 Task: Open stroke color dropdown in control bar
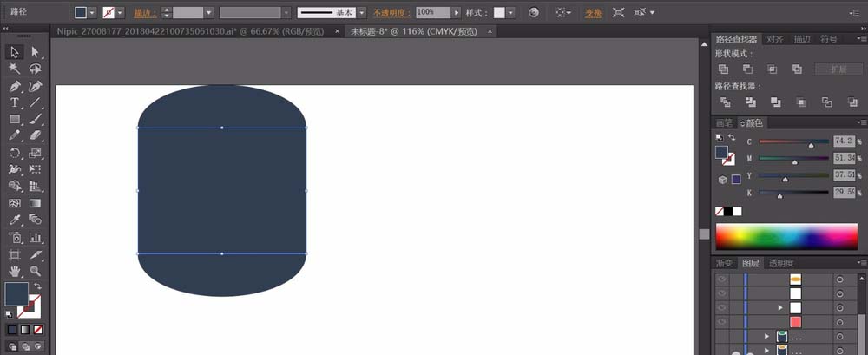[120, 12]
